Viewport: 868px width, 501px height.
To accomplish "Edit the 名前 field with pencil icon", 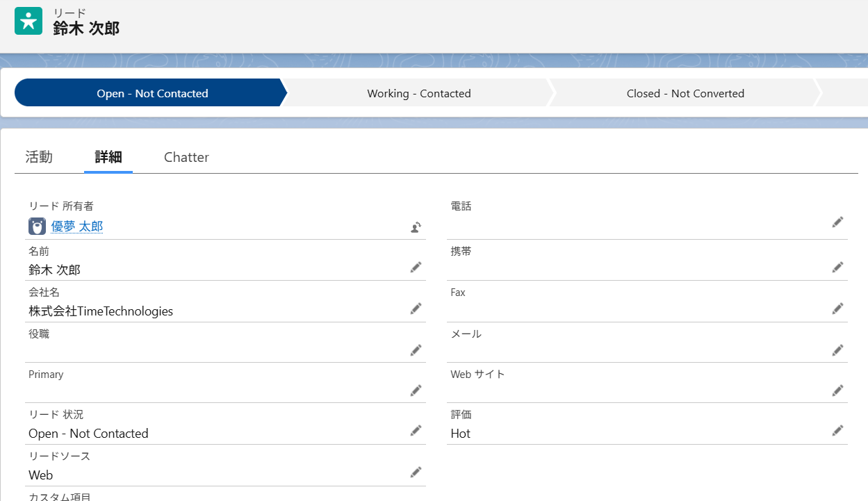I will click(416, 268).
